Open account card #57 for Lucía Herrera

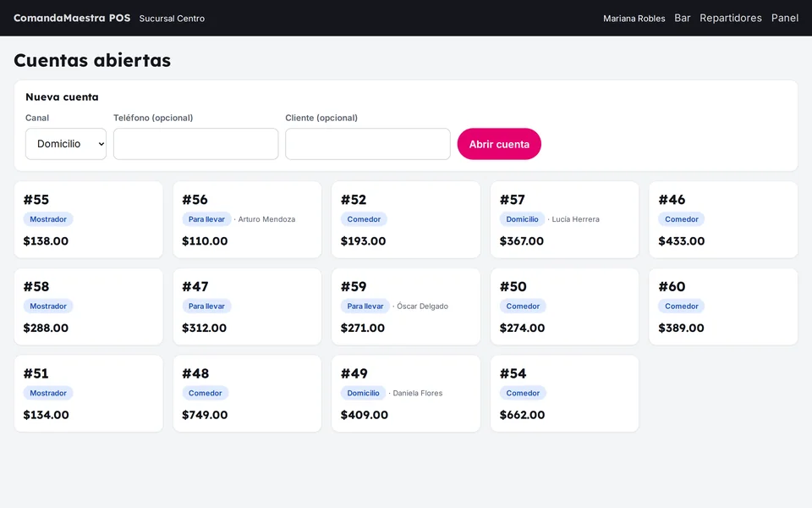[564, 220]
